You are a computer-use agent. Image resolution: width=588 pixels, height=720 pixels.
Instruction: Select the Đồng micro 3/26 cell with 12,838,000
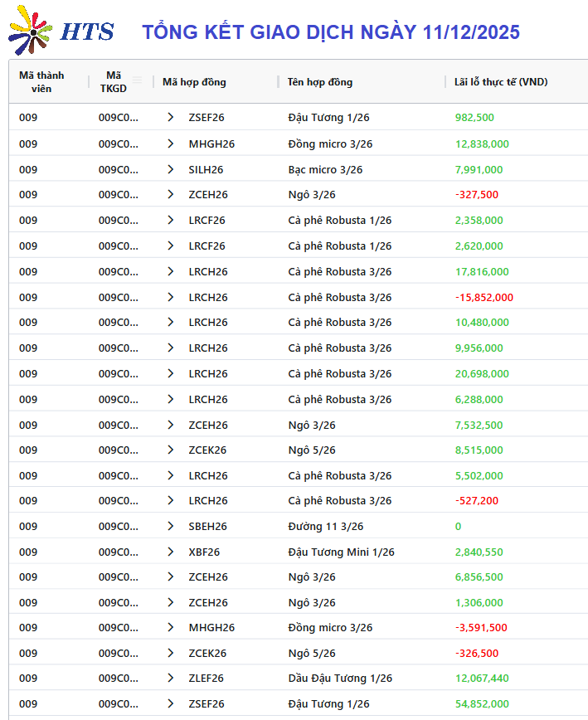330,144
